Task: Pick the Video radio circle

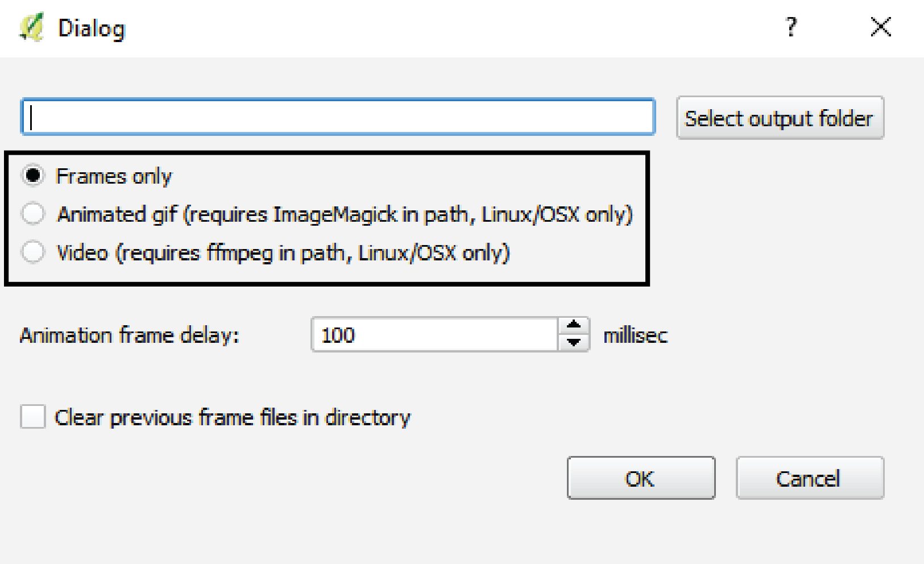Action: coord(33,252)
